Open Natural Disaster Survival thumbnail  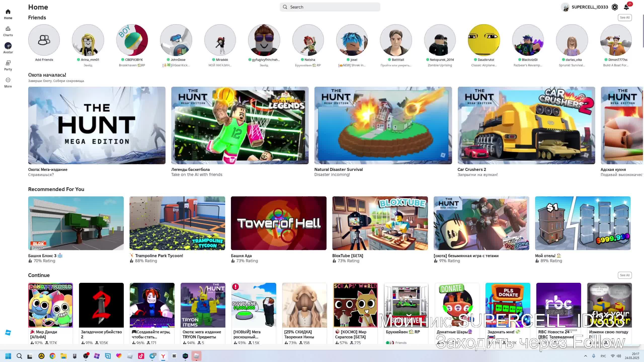point(383,125)
